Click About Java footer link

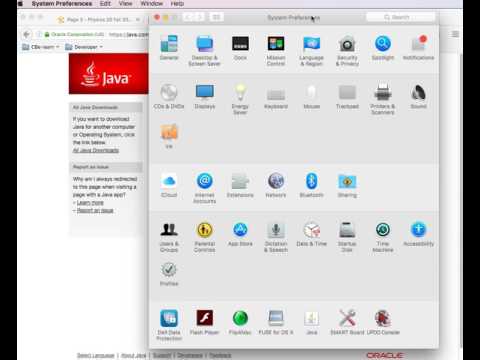coord(133,355)
